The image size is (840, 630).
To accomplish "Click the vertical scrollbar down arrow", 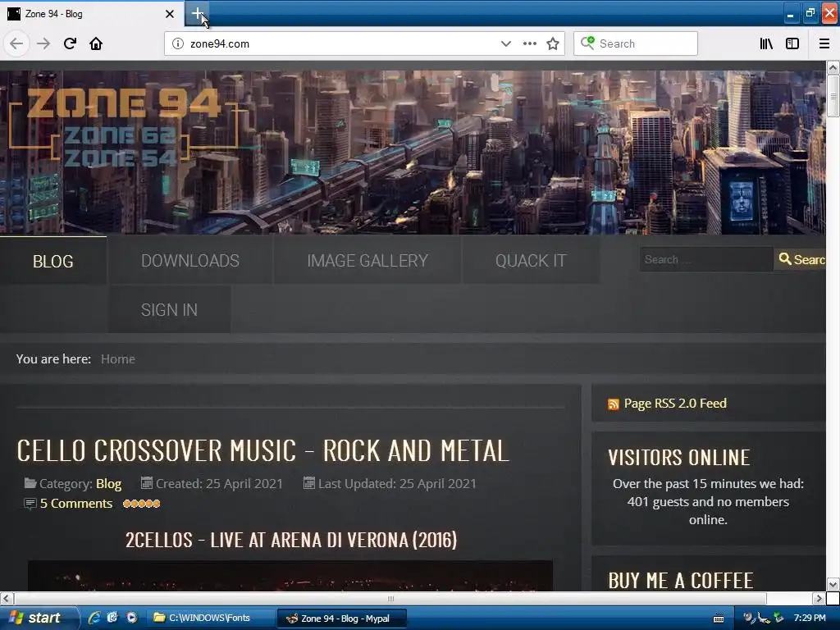I will (x=833, y=583).
